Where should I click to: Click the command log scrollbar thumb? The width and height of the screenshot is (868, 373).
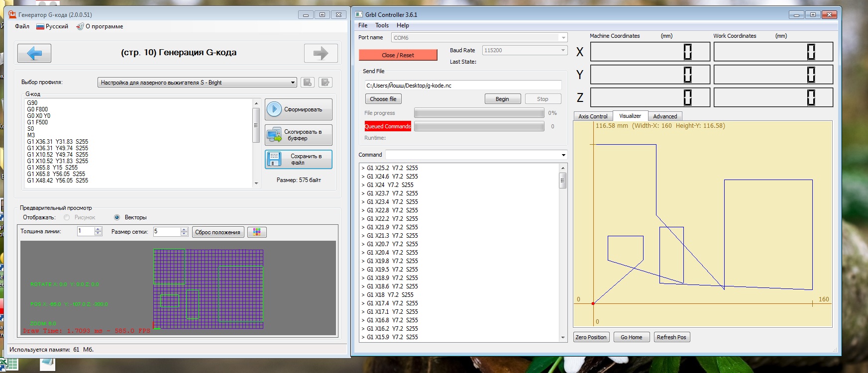coord(563,180)
